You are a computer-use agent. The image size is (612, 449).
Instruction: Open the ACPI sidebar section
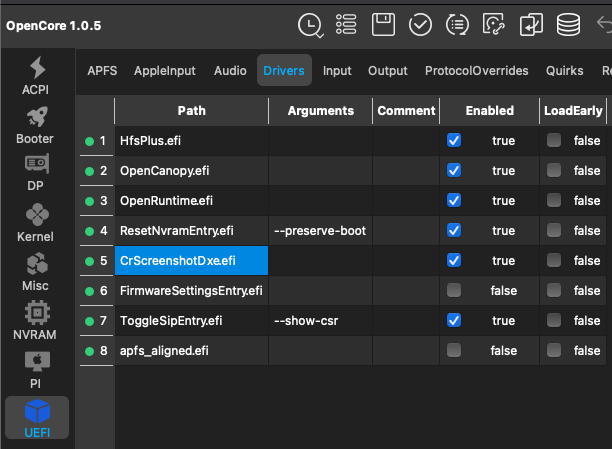pyautogui.click(x=37, y=77)
